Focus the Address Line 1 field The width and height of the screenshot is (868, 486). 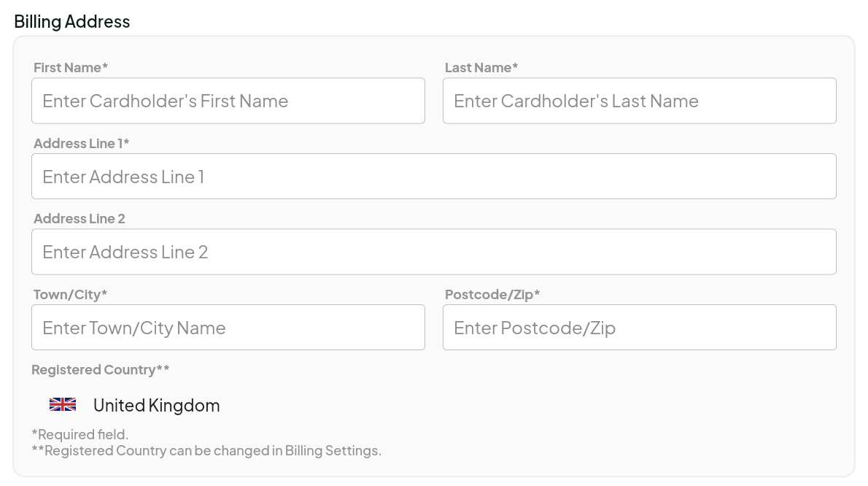pos(434,177)
